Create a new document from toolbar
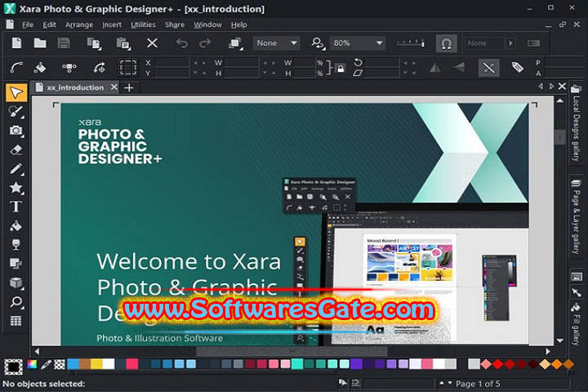The height and width of the screenshot is (392, 588). point(16,43)
